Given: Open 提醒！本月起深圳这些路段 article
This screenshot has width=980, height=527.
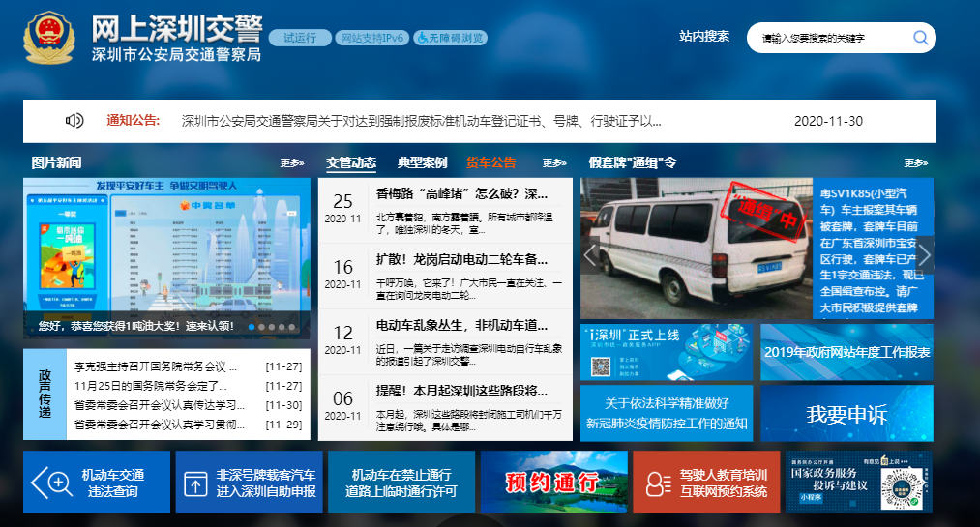Looking at the screenshot, I should click(461, 392).
